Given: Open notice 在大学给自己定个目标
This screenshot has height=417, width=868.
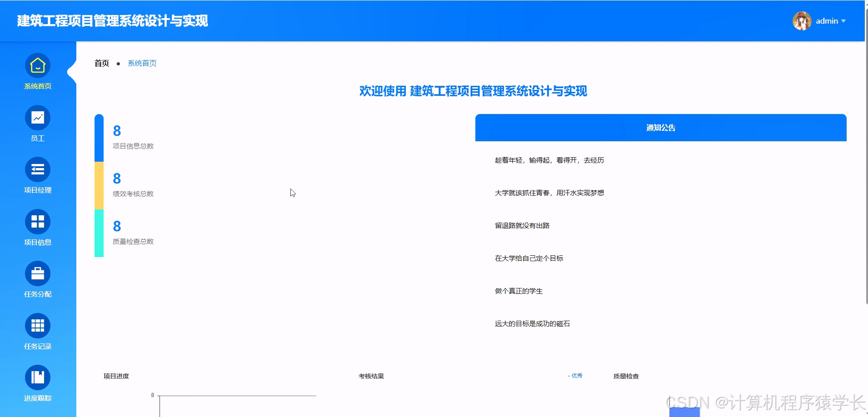Looking at the screenshot, I should tap(529, 258).
